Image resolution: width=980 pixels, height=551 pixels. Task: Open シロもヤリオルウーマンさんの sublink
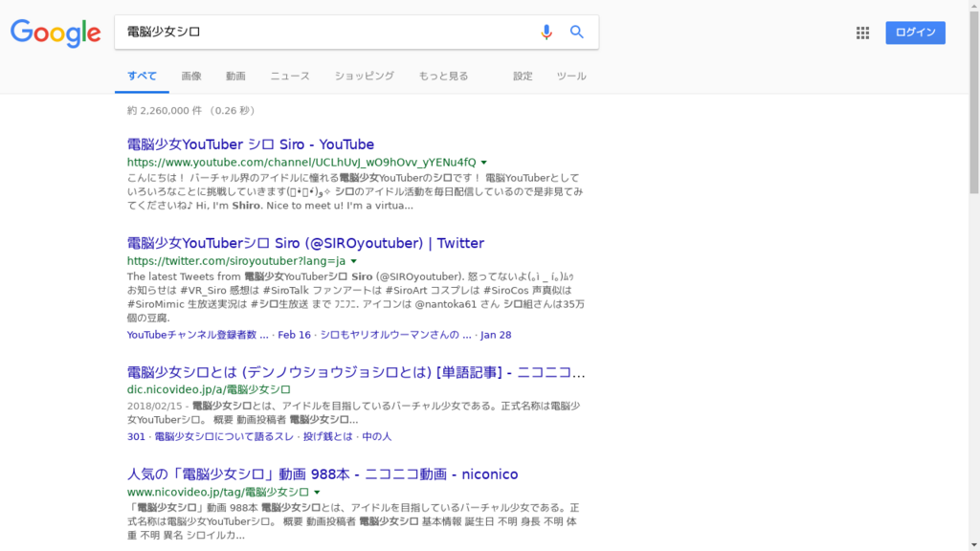395,335
